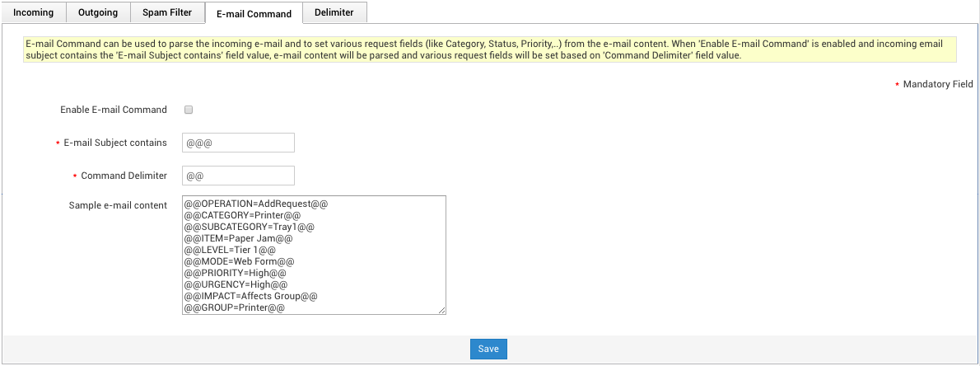Enable the E-mail Command checkbox
Screen dimensions: 980x366
pyautogui.click(x=189, y=110)
